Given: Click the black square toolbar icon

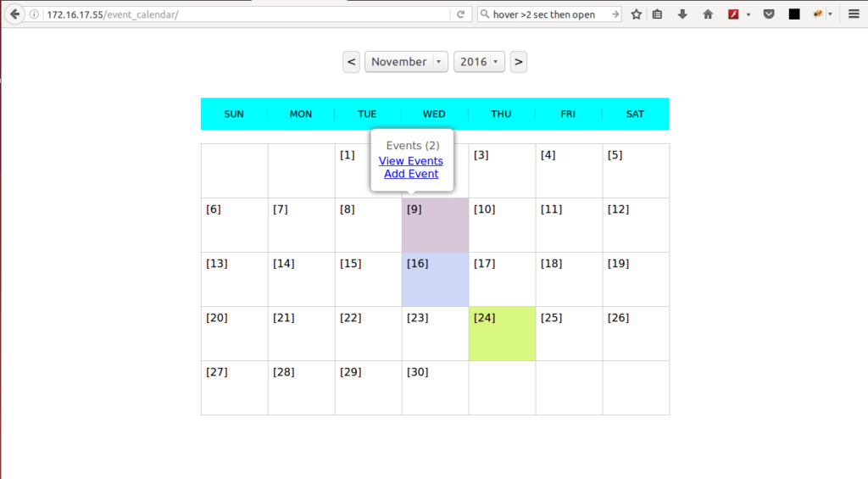Looking at the screenshot, I should pos(794,14).
